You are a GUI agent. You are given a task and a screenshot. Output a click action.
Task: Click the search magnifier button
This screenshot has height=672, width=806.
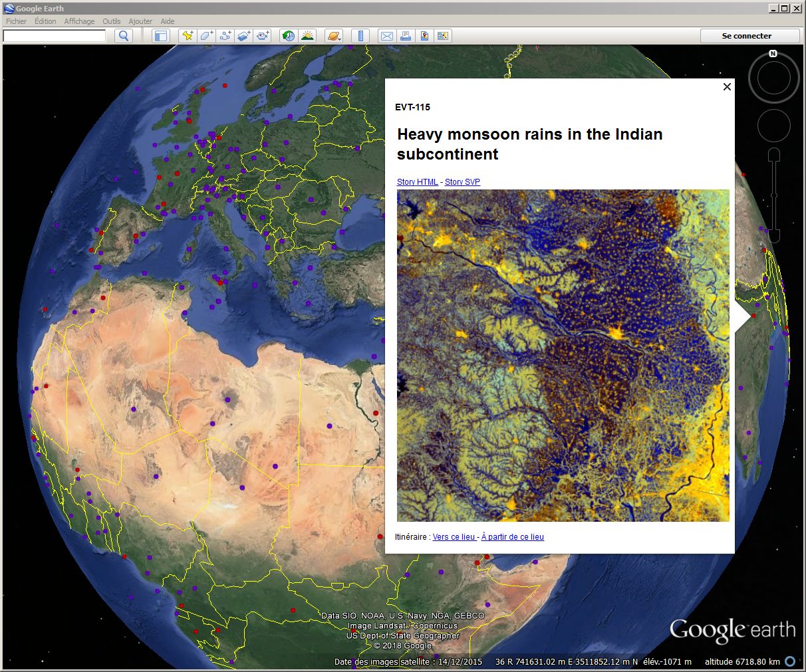[123, 36]
